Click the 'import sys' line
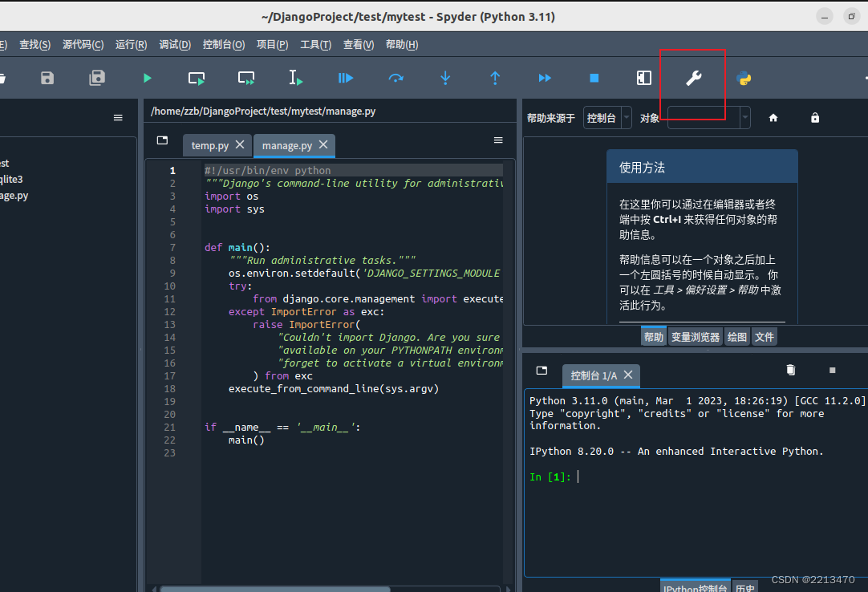The width and height of the screenshot is (868, 592). 235,209
